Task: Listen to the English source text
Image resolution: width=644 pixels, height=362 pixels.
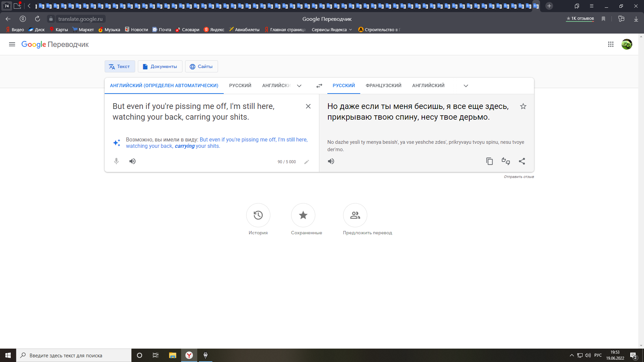Action: [132, 161]
